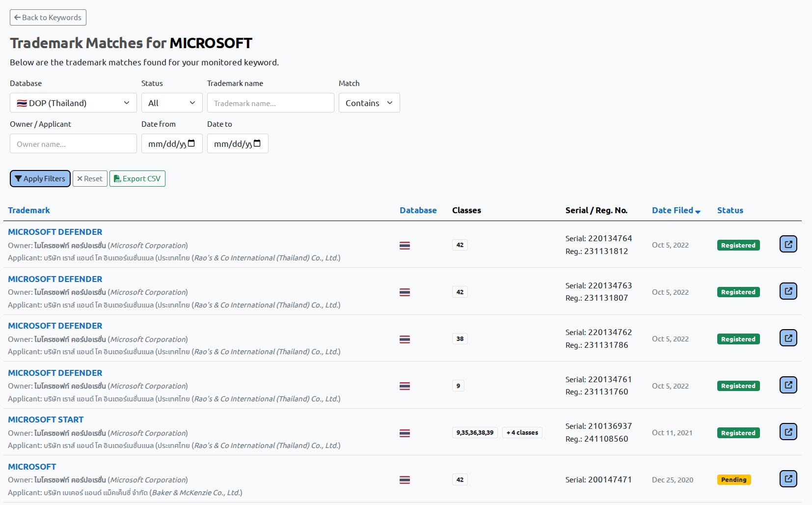Click class 42 badge in pending MICROSOFT row

(460, 479)
